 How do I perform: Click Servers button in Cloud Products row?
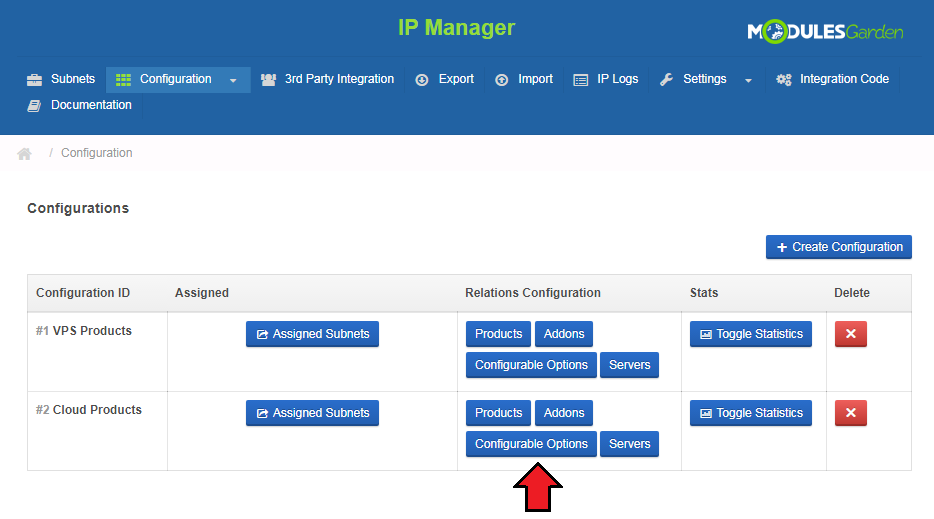pos(629,444)
